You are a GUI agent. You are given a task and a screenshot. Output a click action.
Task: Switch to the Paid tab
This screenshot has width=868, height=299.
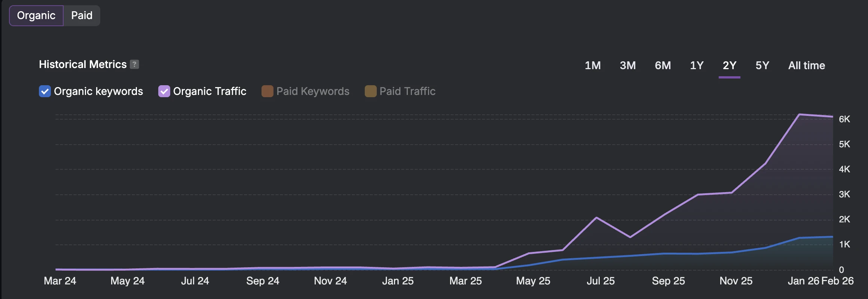click(x=82, y=16)
